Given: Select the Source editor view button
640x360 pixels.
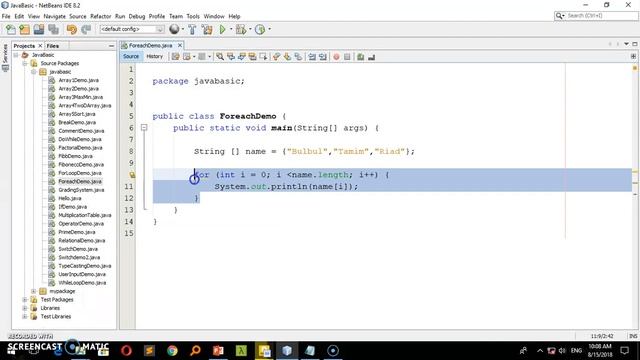Looking at the screenshot, I should (x=131, y=57).
